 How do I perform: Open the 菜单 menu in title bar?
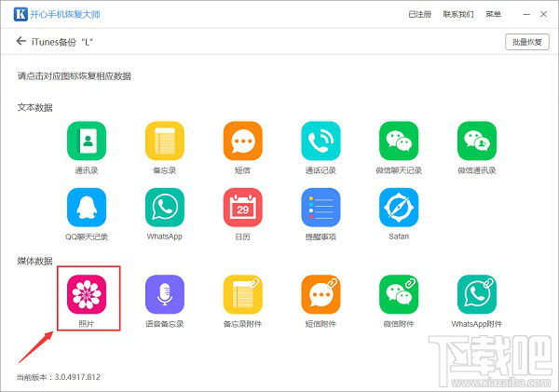494,14
